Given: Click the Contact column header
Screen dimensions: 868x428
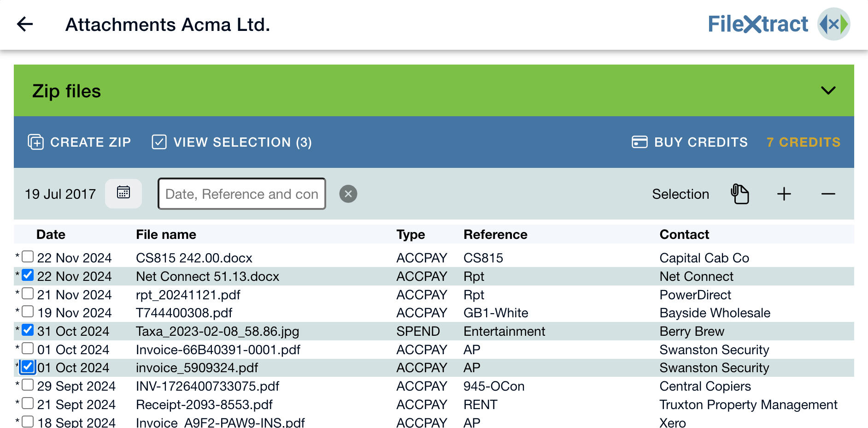Looking at the screenshot, I should tap(685, 234).
